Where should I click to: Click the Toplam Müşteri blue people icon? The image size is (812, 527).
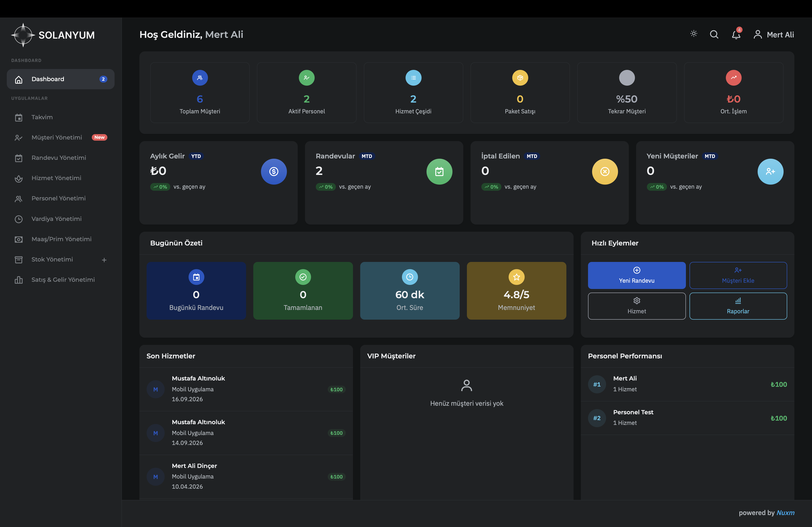click(200, 78)
